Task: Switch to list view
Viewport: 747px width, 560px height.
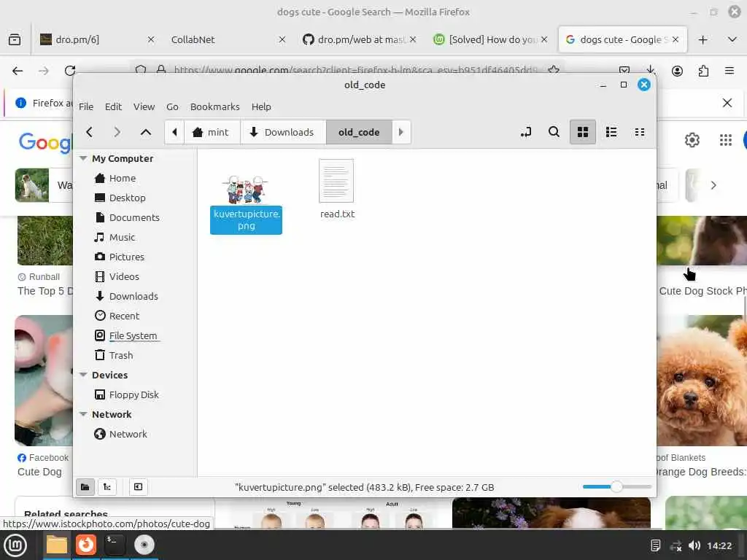Action: click(611, 132)
